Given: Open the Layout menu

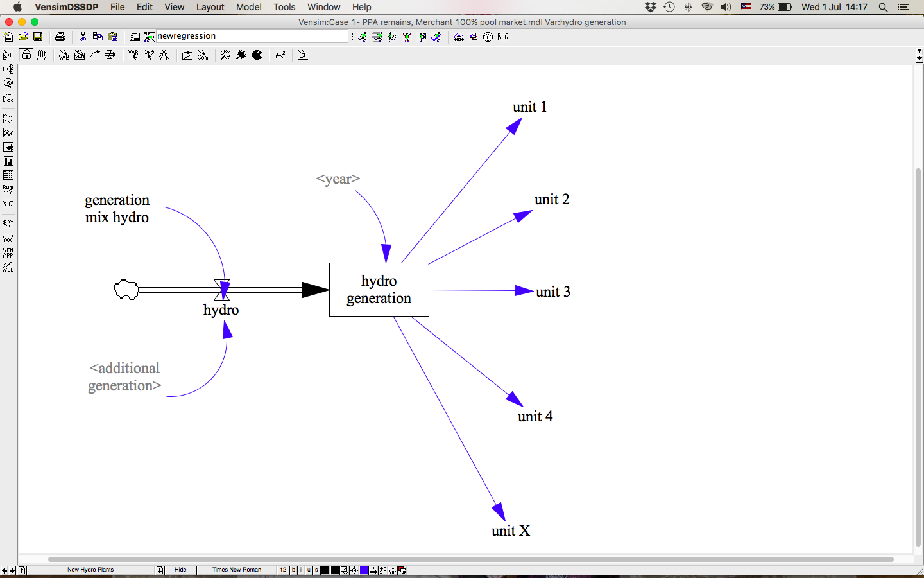Looking at the screenshot, I should tap(210, 7).
